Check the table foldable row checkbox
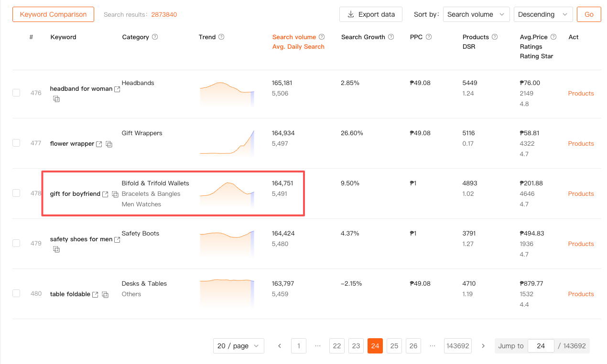The height and width of the screenshot is (364, 607). [16, 293]
